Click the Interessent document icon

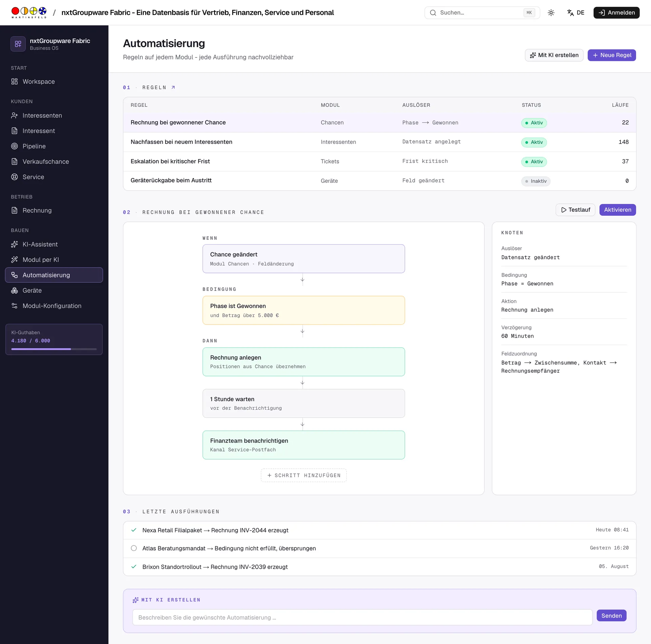[14, 131]
